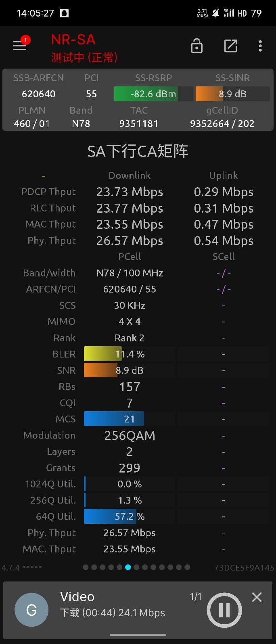Go to the last page indicator dot
The image size is (276, 644).
point(187,567)
